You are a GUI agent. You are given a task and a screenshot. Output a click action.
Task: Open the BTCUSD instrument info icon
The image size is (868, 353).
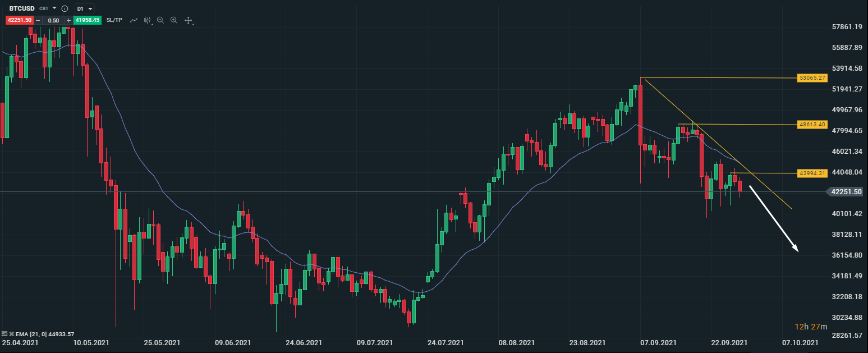(x=65, y=9)
